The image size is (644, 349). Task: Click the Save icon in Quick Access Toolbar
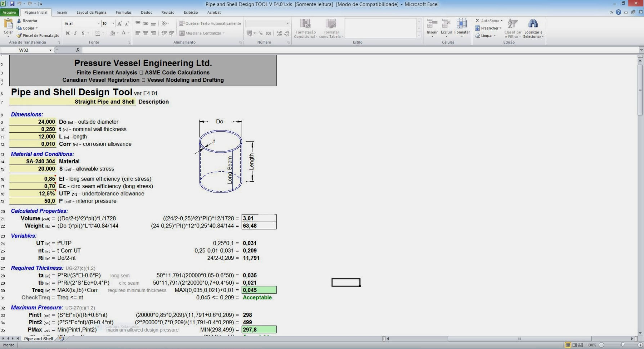pyautogui.click(x=12, y=4)
